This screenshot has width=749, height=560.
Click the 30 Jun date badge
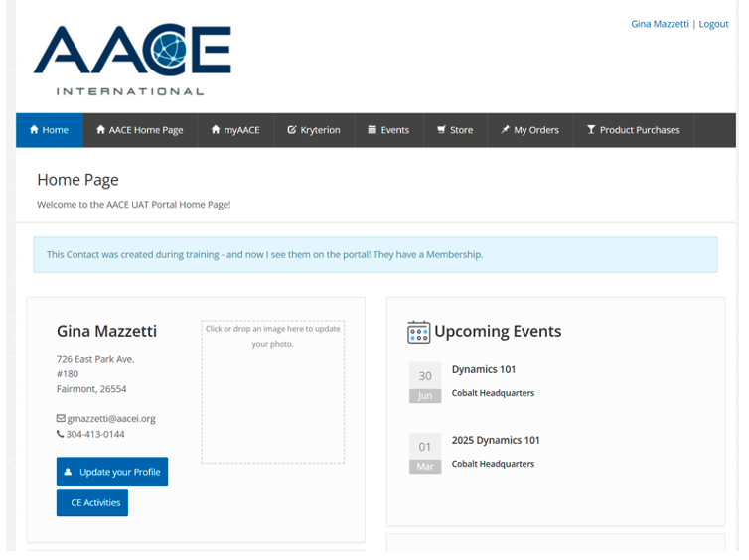point(425,383)
